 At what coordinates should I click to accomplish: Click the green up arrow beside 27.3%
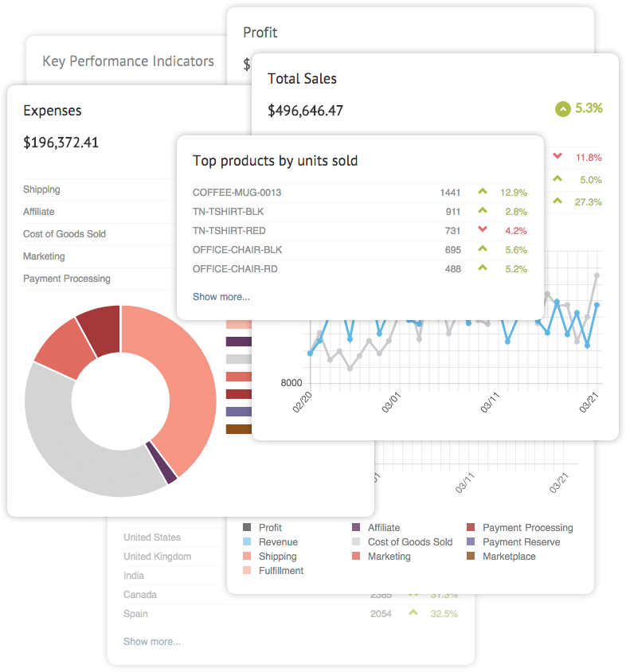coord(558,201)
